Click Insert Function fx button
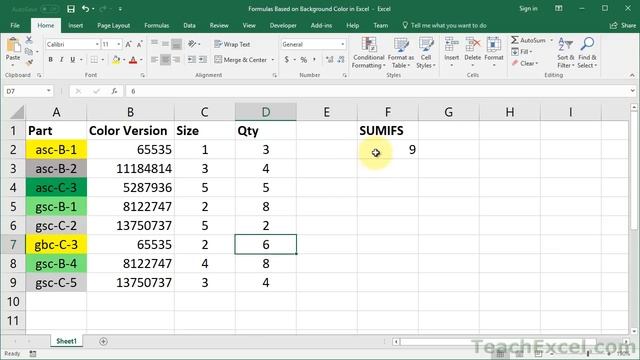The width and height of the screenshot is (640, 360). click(x=115, y=91)
